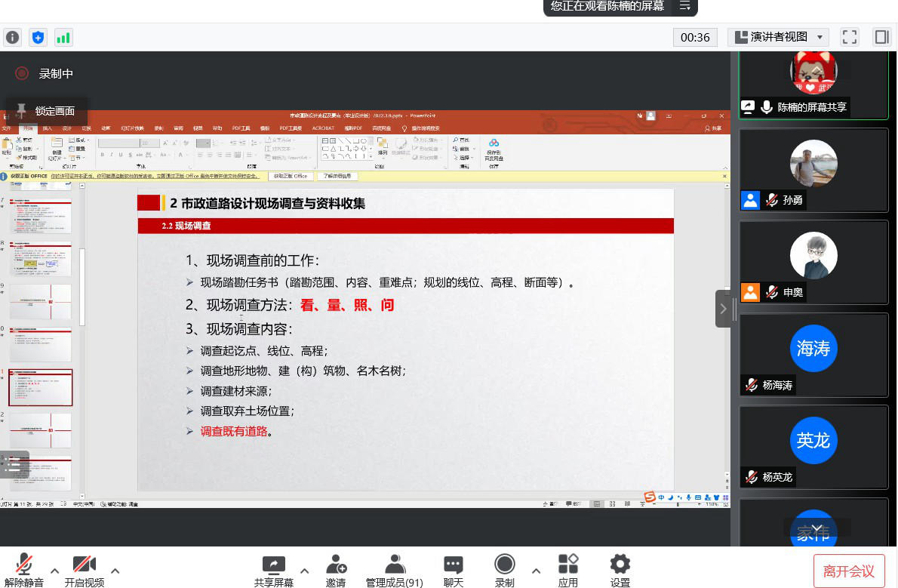This screenshot has width=898, height=588.
Task: Enter full screen mode icon
Action: click(850, 37)
